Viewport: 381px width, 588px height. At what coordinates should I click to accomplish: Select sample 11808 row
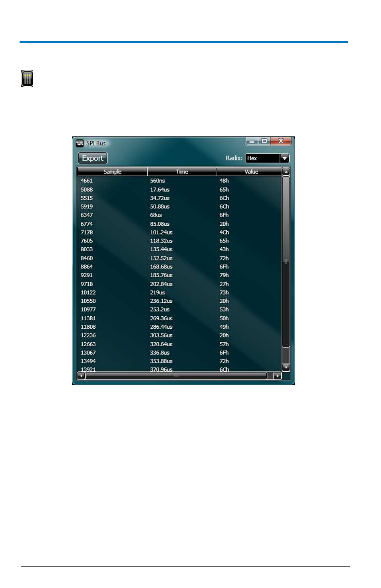(180, 327)
